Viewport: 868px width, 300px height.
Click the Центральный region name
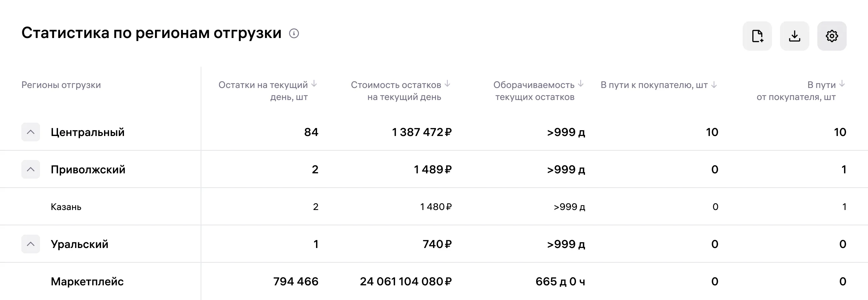click(88, 132)
